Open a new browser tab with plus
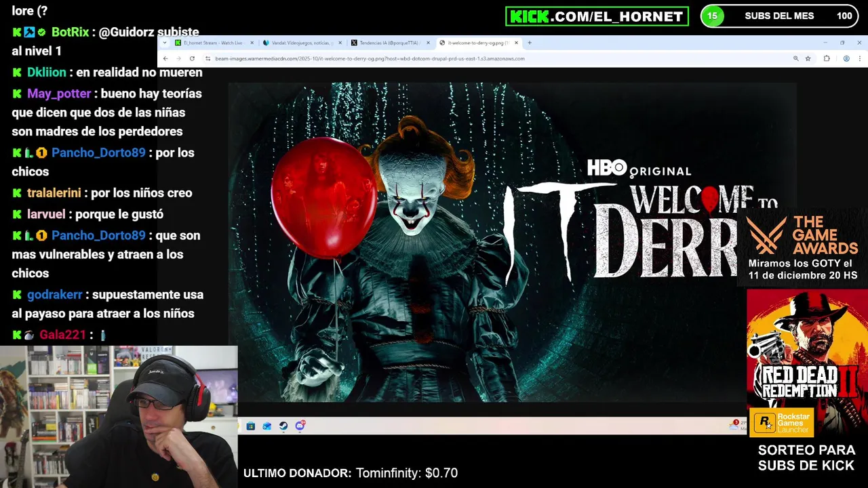 [530, 43]
